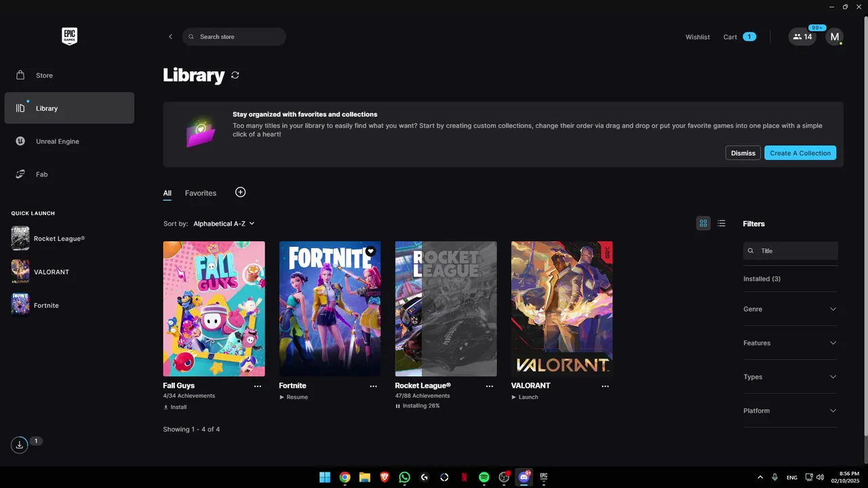Expand the Platform filter

(x=791, y=411)
